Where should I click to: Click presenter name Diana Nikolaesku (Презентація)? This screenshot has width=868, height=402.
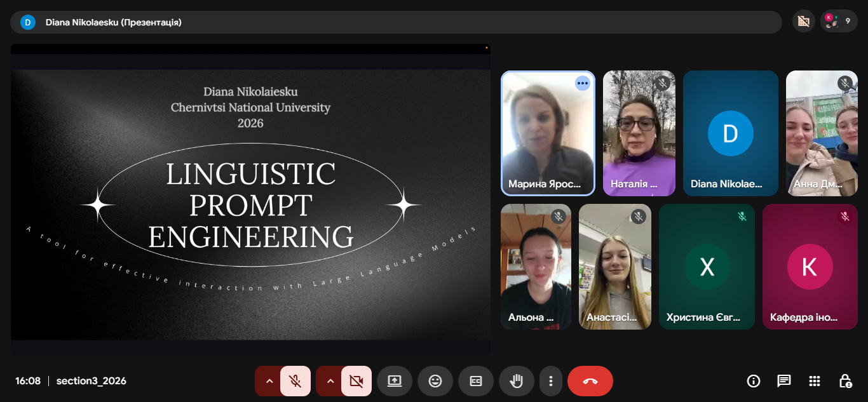pyautogui.click(x=114, y=22)
